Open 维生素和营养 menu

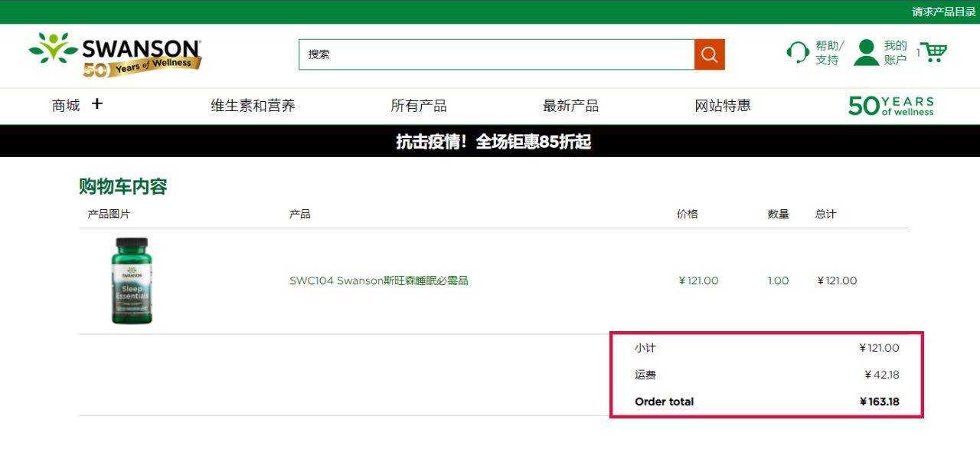[253, 106]
